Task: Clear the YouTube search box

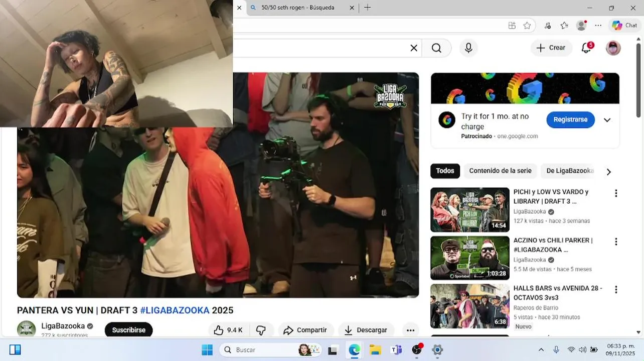Action: click(414, 48)
